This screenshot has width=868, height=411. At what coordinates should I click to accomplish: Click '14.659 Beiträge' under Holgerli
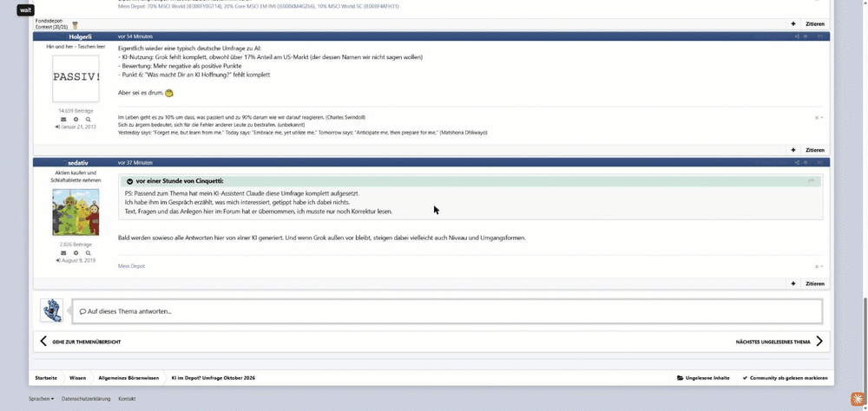(x=76, y=111)
